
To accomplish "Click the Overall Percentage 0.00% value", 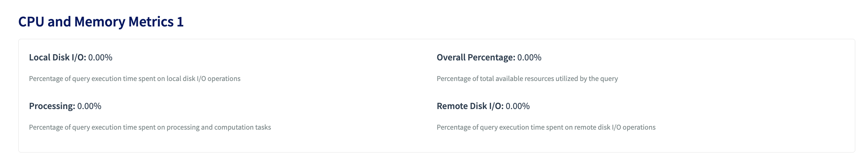I will coord(529,57).
